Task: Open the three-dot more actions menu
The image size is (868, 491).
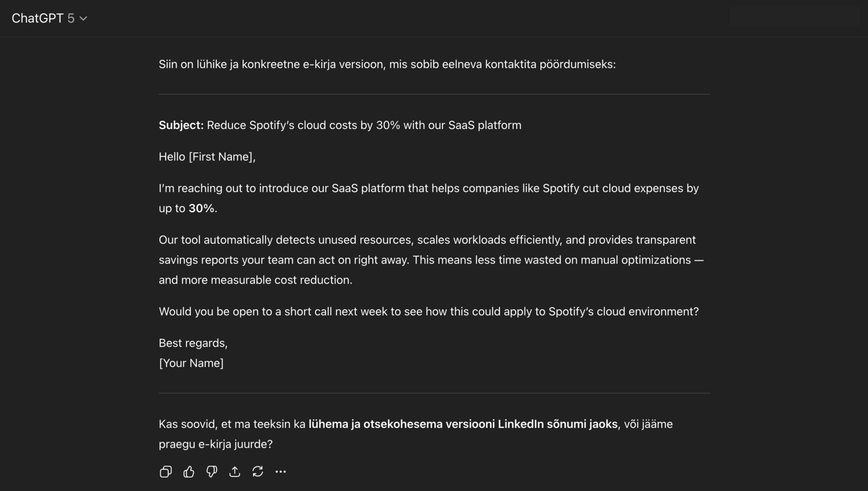Action: (281, 471)
